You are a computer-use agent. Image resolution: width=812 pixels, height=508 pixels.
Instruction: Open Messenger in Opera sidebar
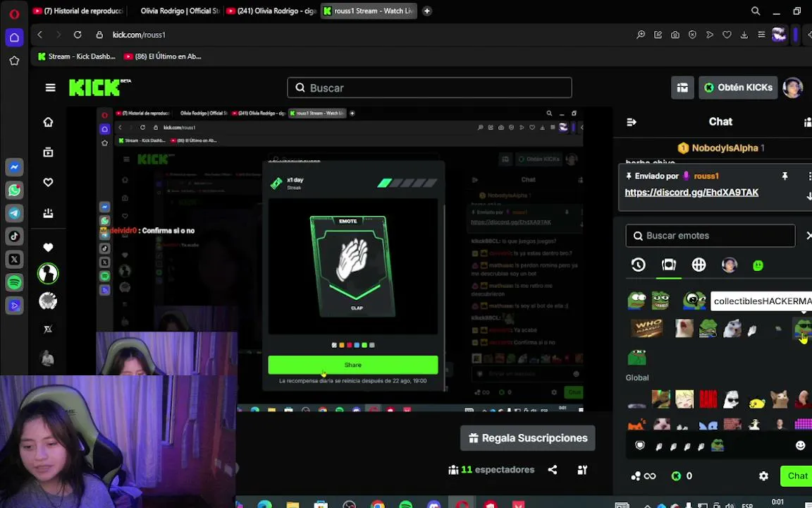(x=14, y=167)
